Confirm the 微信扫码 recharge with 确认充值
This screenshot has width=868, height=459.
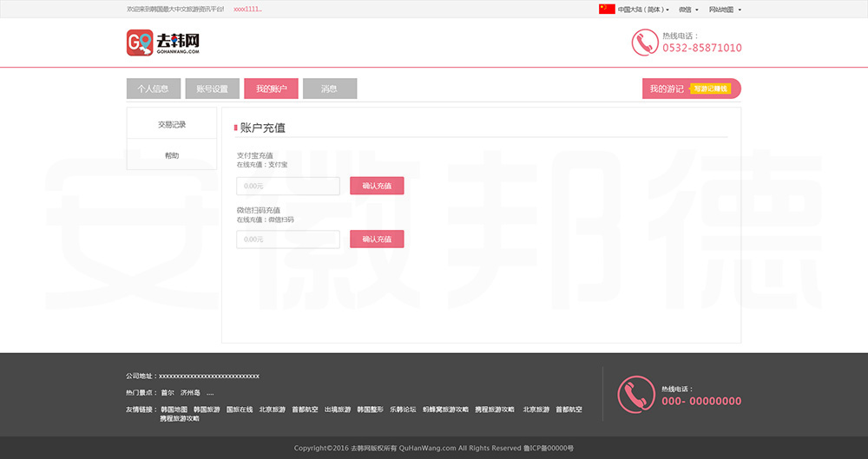click(x=377, y=239)
